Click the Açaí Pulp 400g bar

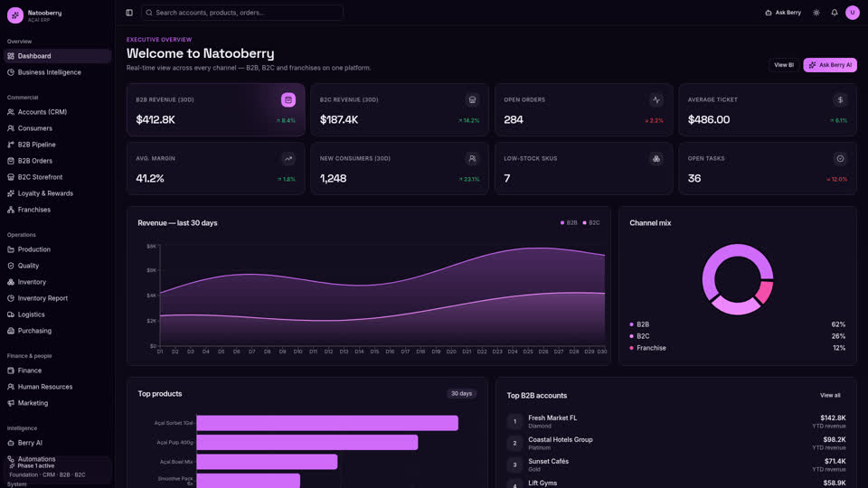[307, 442]
